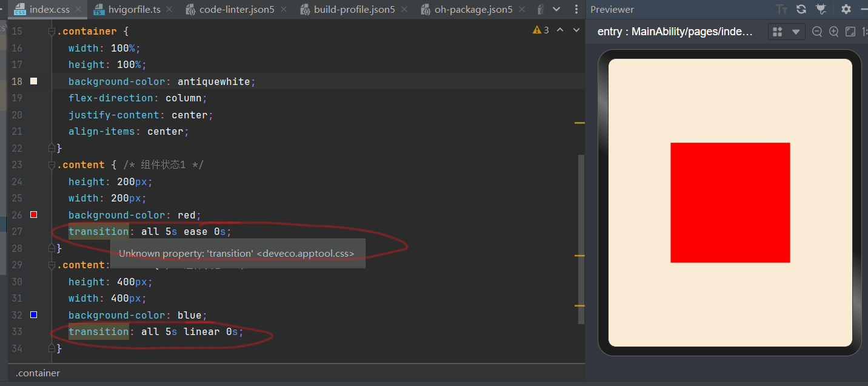The image size is (868, 386).
Task: Click the '.container' selector on line 15
Action: tap(87, 32)
